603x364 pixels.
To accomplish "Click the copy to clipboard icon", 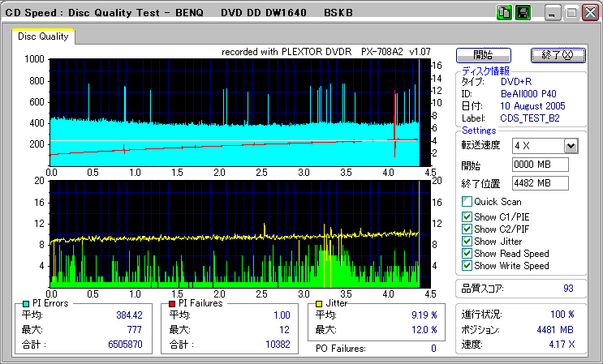I will 505,12.
